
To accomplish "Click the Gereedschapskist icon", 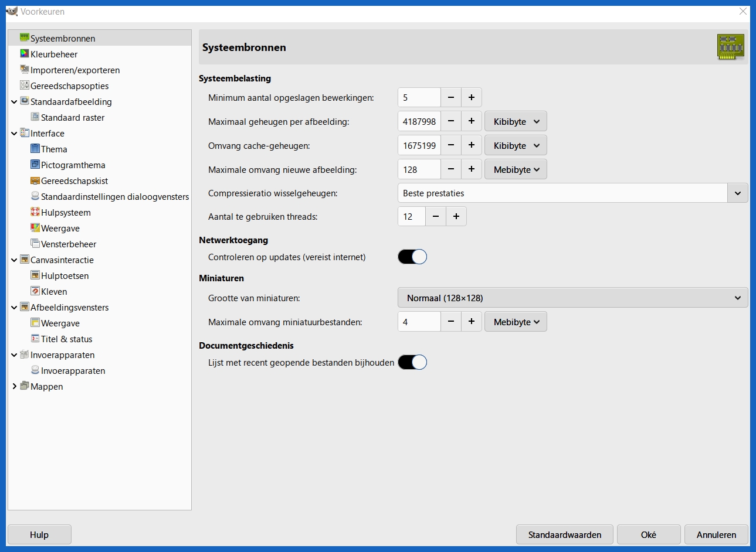I will pos(35,180).
